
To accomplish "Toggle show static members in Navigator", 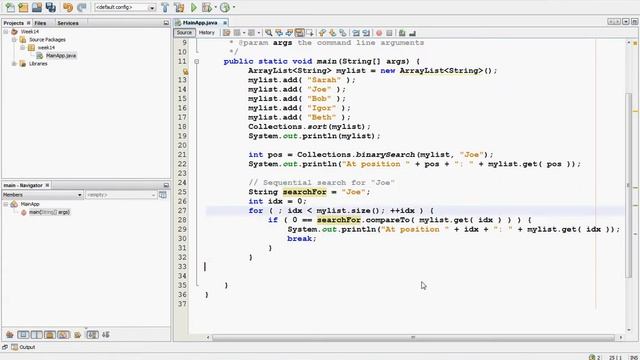I will click(37, 335).
